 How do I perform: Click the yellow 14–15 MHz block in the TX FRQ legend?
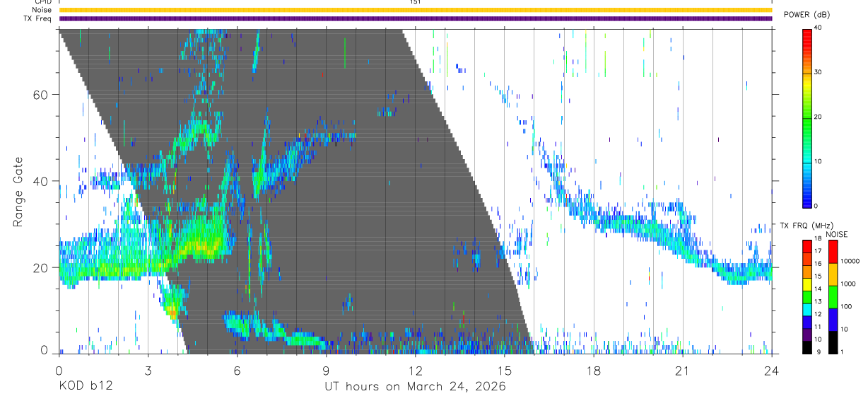point(807,284)
